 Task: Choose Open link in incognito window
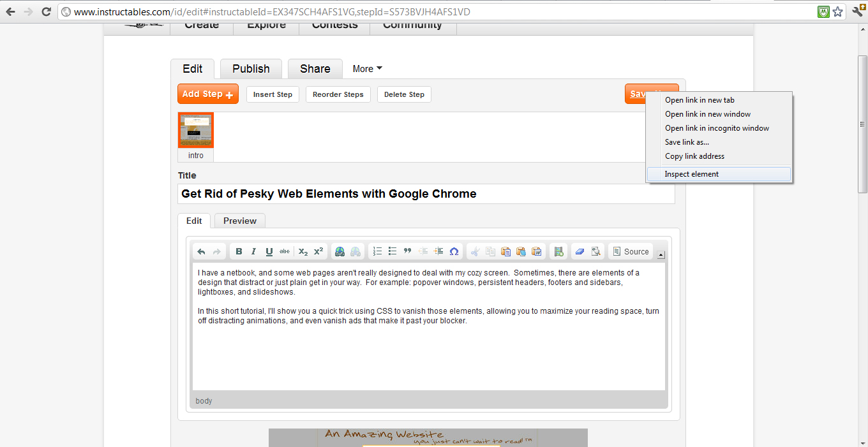click(719, 128)
